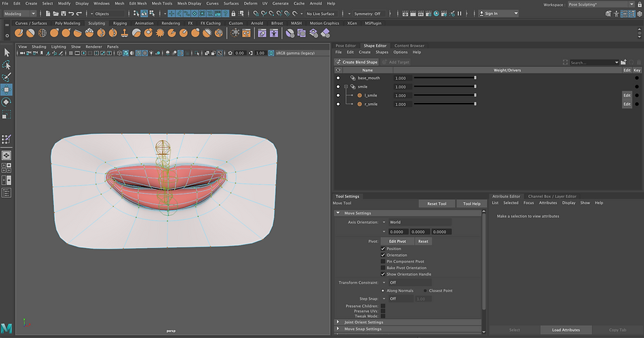Switch to the Rigging shelf tab
Screen dimensions: 644x338
120,24
